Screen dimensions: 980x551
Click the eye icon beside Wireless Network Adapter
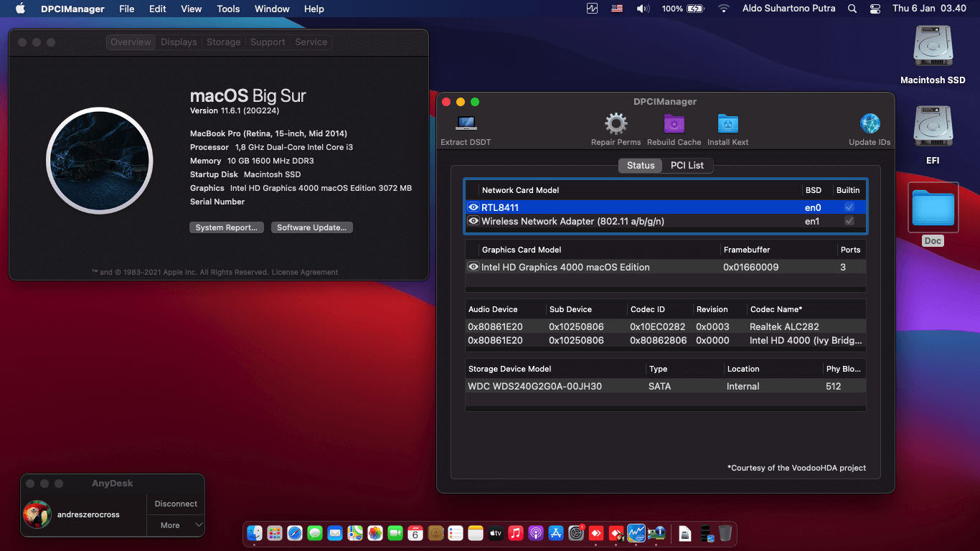(473, 221)
